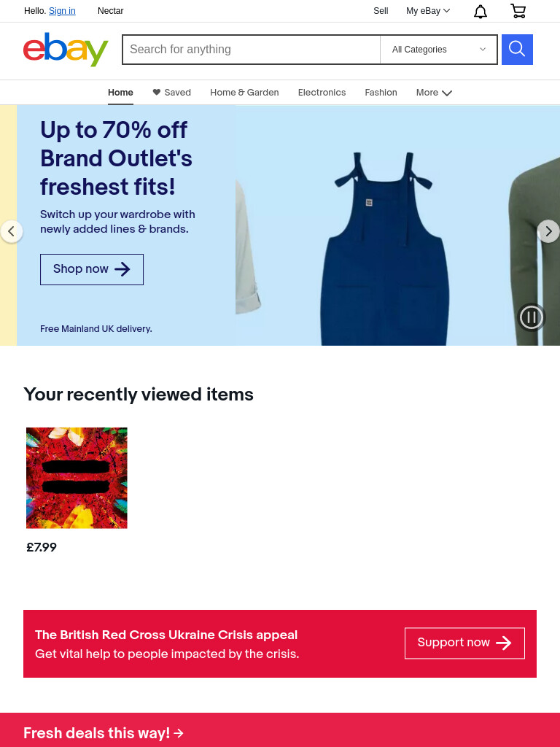Go to previous carousel slide arrow
The width and height of the screenshot is (560, 747).
(x=12, y=231)
